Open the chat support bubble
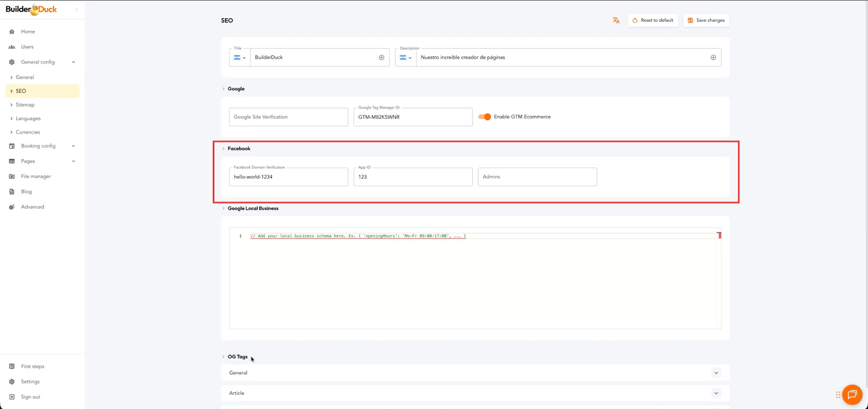The image size is (868, 409). click(852, 394)
